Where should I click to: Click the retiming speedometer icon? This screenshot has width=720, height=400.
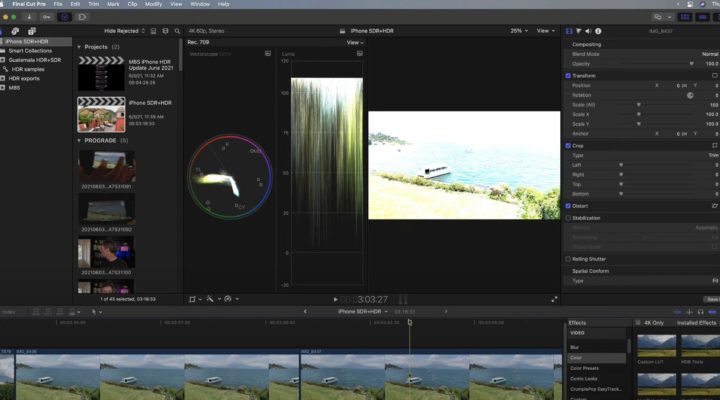[x=228, y=299]
